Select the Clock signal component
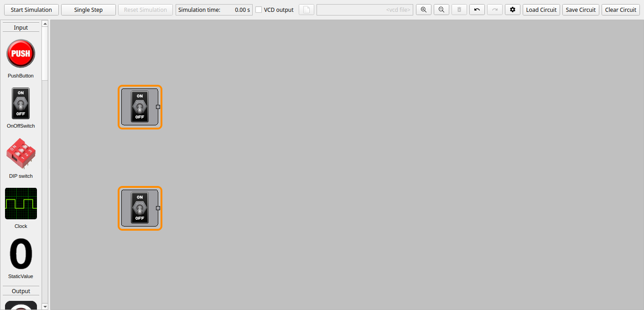Screen dimensions: 644x310 pos(21,204)
